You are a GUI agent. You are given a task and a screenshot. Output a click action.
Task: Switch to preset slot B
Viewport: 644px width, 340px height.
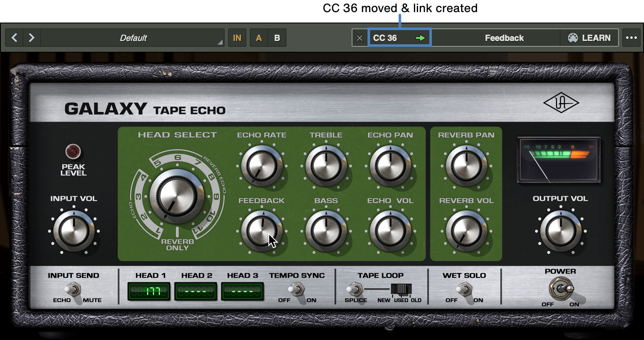point(277,38)
